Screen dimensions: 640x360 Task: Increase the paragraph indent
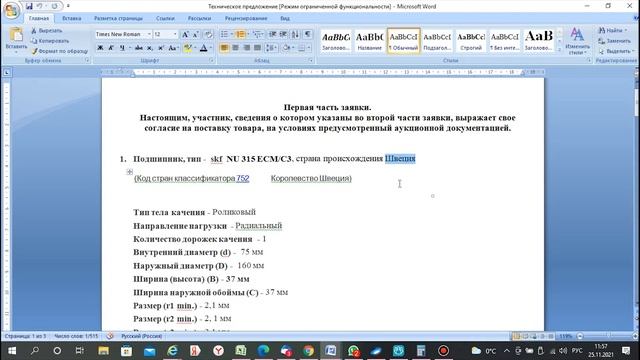(283, 35)
